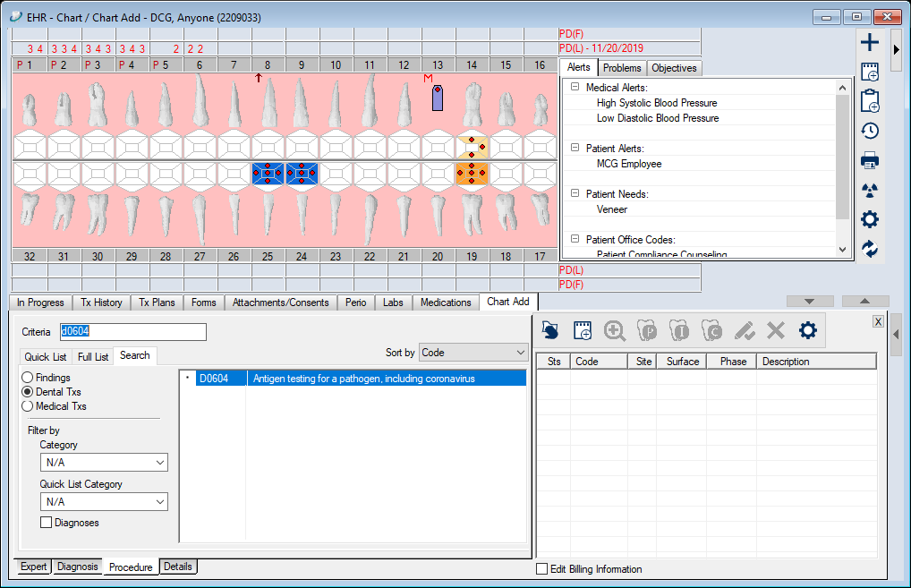Select the Findings radio button

(x=29, y=378)
